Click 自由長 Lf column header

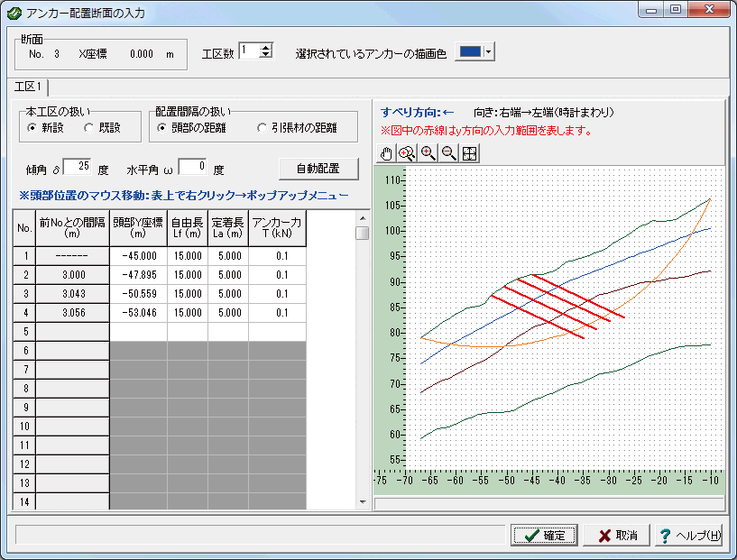[188, 228]
